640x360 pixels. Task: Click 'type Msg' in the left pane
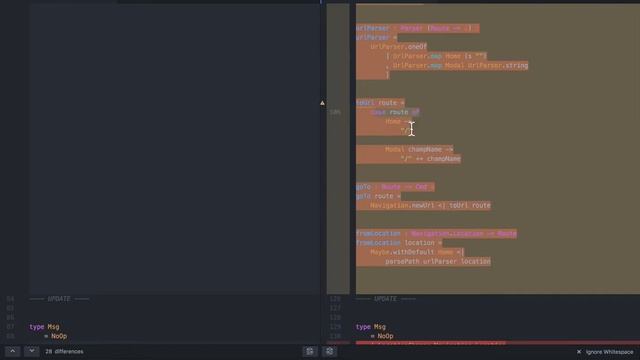pyautogui.click(x=44, y=327)
